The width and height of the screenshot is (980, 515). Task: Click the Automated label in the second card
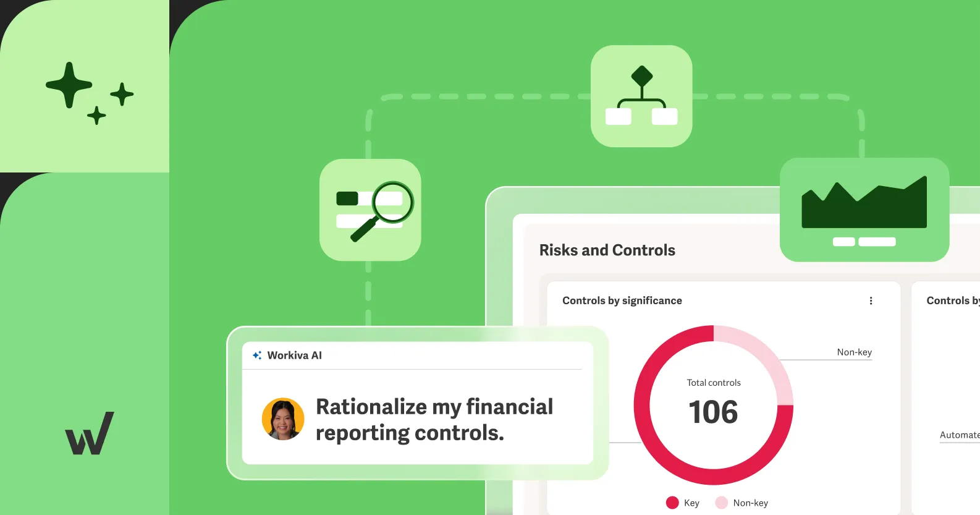coord(960,435)
